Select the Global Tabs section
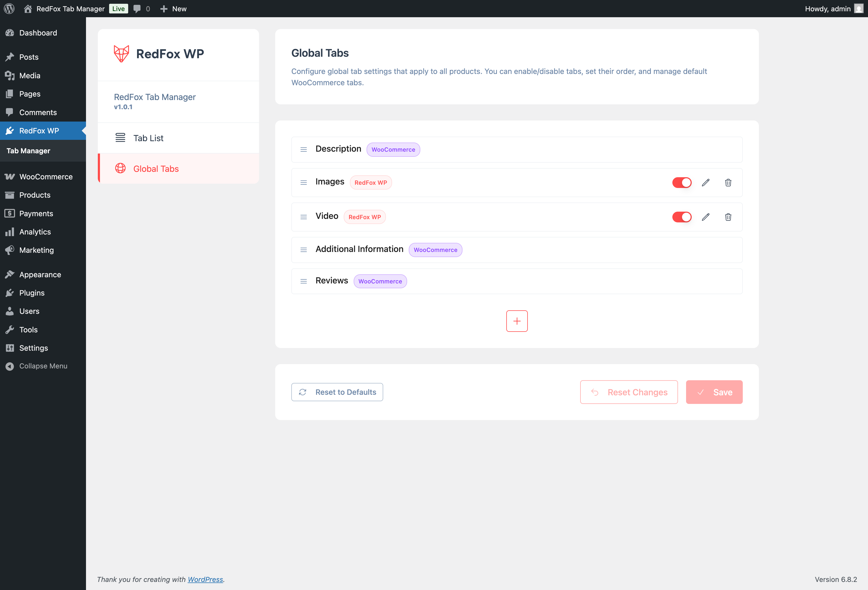Screen dimensions: 868x590 click(x=178, y=169)
